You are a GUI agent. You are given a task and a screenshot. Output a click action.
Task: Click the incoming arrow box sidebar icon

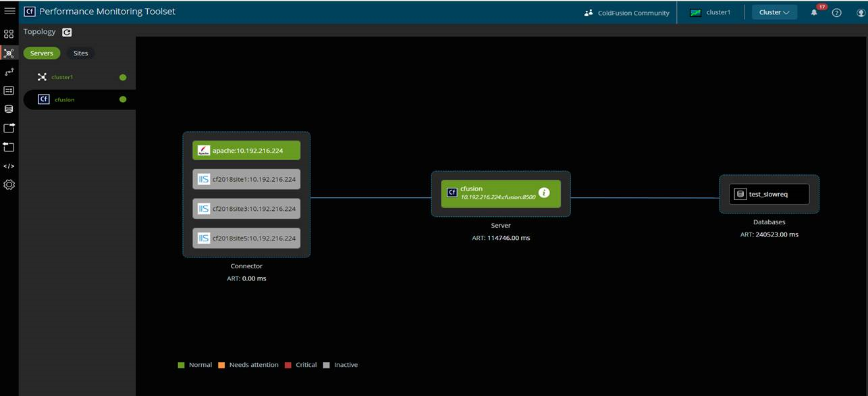(9, 147)
